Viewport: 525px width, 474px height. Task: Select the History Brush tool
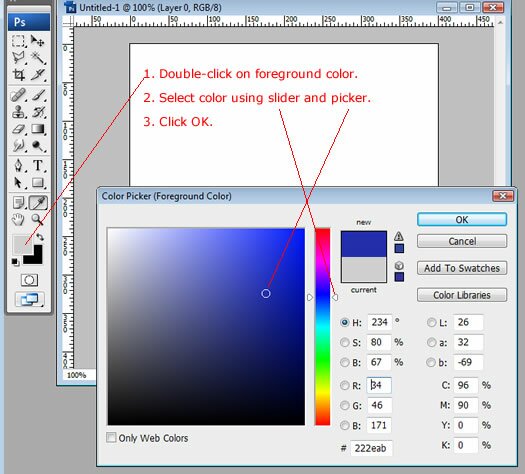point(38,112)
